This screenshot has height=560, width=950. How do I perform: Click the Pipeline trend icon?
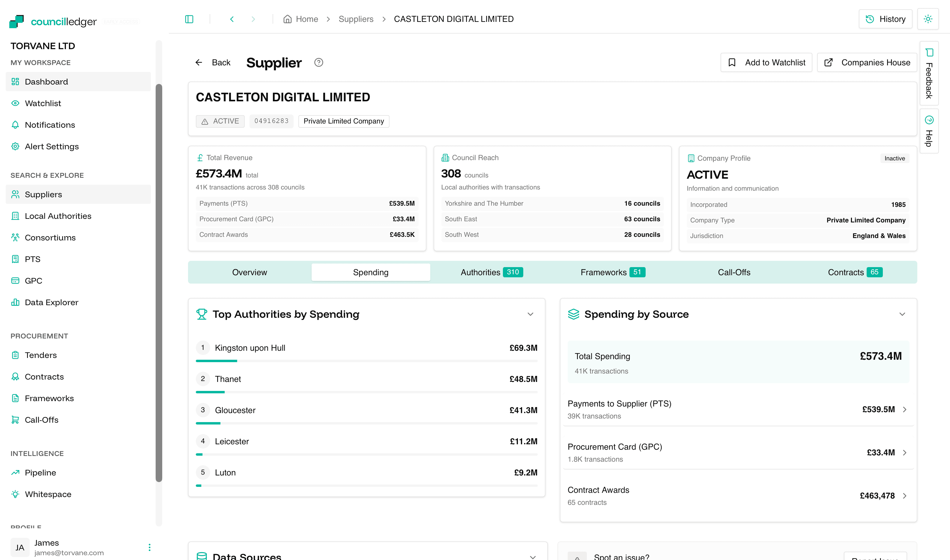point(15,472)
